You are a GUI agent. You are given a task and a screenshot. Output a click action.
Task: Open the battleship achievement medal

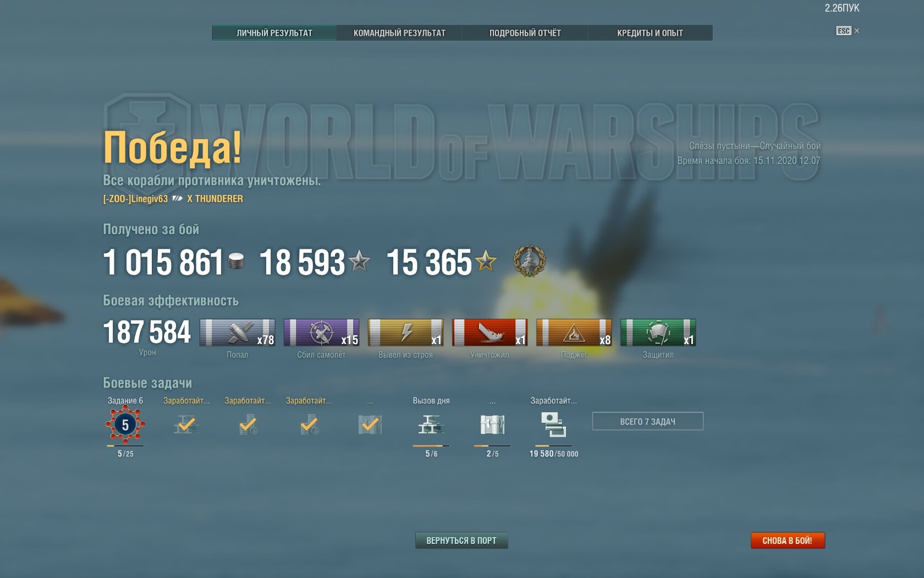pos(529,261)
